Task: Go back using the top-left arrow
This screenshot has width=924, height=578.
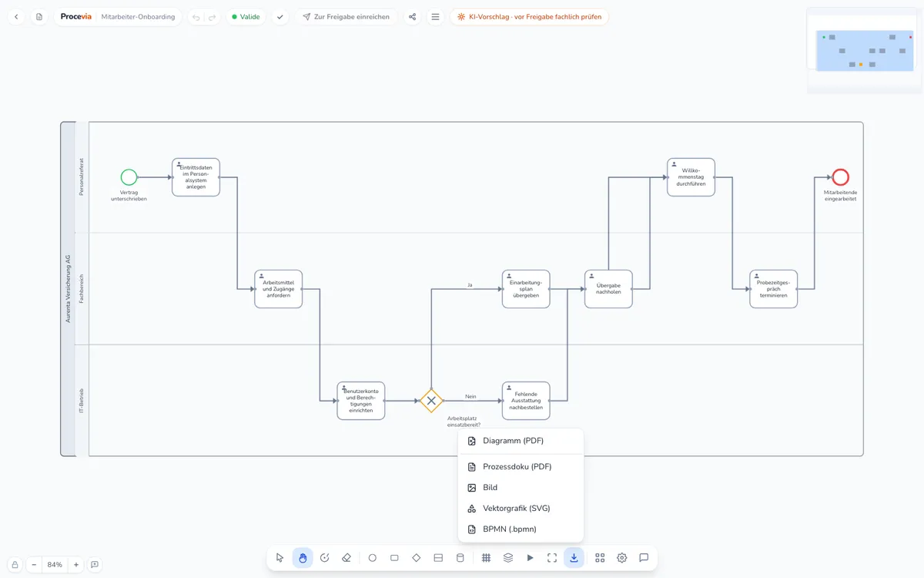Action: [x=17, y=17]
